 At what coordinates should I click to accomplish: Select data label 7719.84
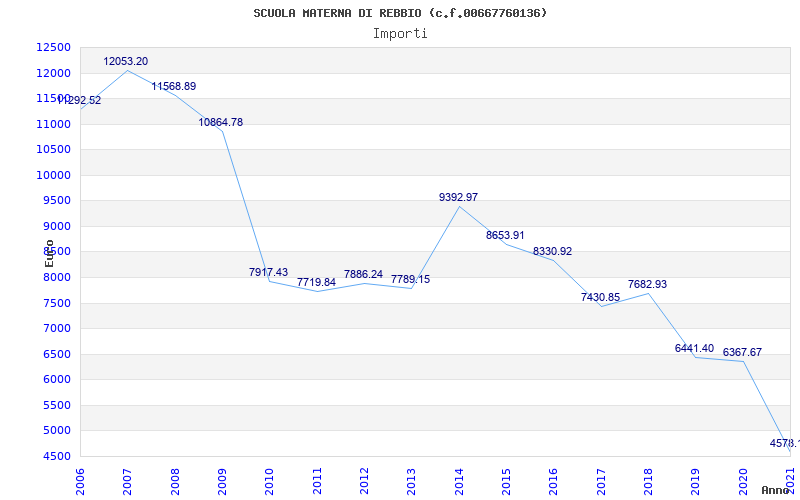[x=316, y=282]
